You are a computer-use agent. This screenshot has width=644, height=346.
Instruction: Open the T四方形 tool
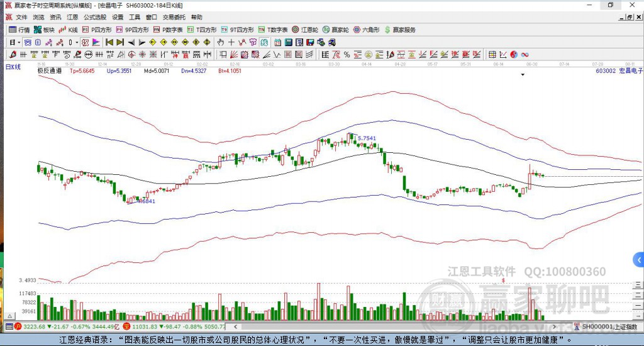click(x=202, y=30)
